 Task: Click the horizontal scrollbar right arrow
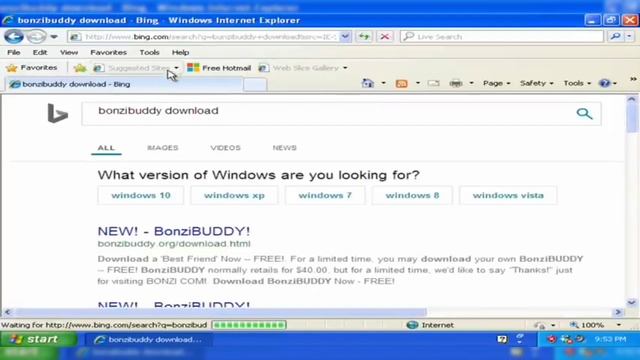pyautogui.click(x=618, y=312)
